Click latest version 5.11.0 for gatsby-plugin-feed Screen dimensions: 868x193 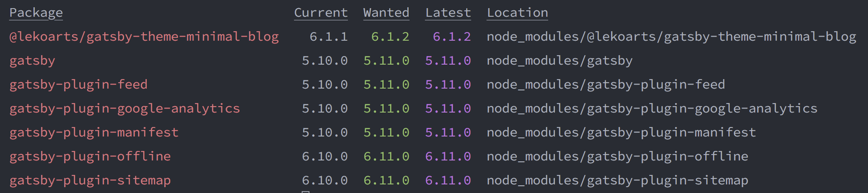click(x=448, y=85)
